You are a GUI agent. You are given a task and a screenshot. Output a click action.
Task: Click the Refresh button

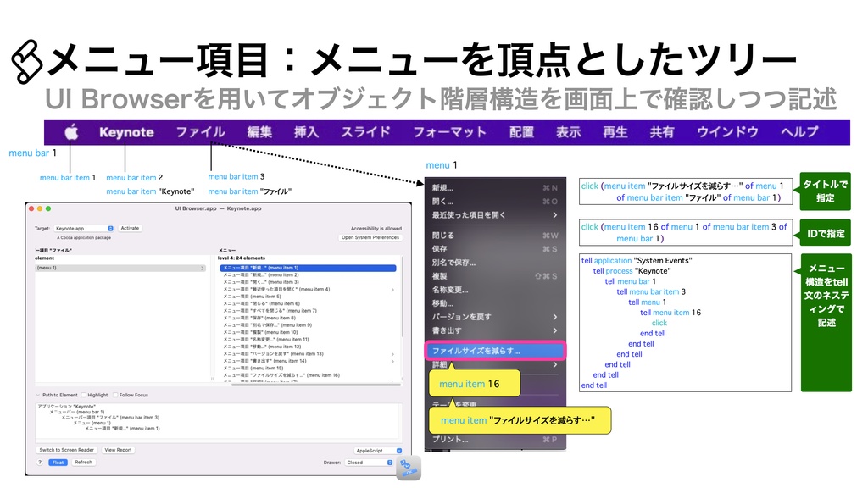pyautogui.click(x=84, y=462)
